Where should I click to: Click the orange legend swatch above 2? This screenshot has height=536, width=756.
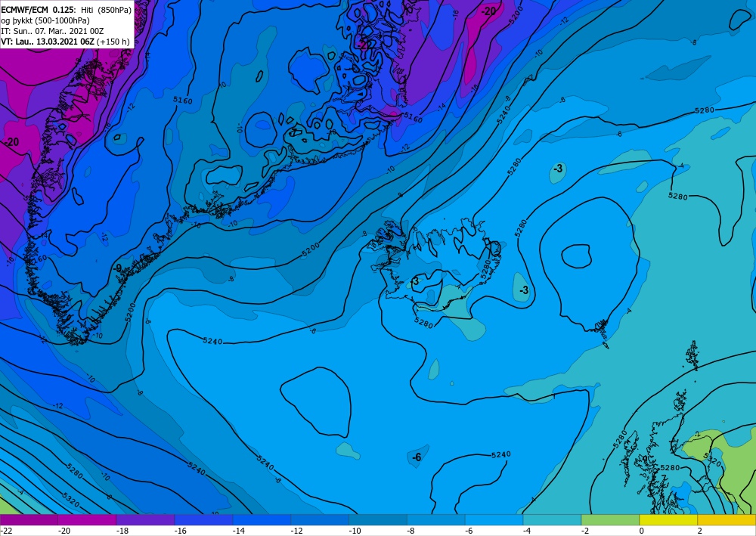point(727,520)
